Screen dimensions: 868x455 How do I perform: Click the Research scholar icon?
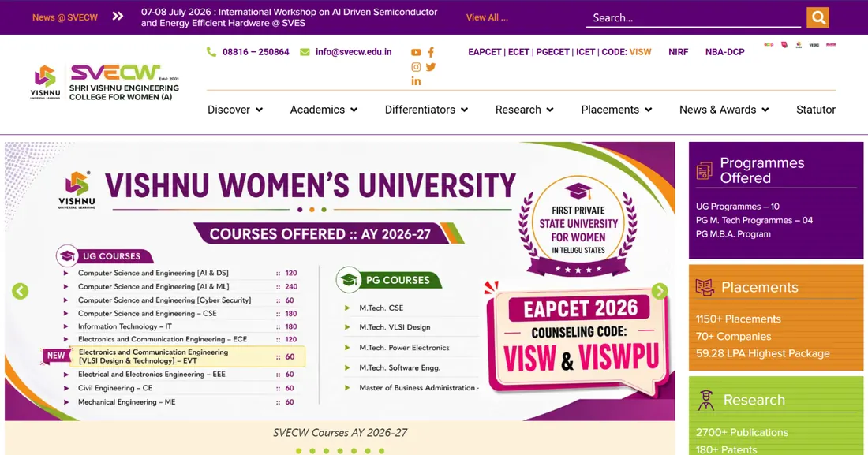[x=705, y=400]
